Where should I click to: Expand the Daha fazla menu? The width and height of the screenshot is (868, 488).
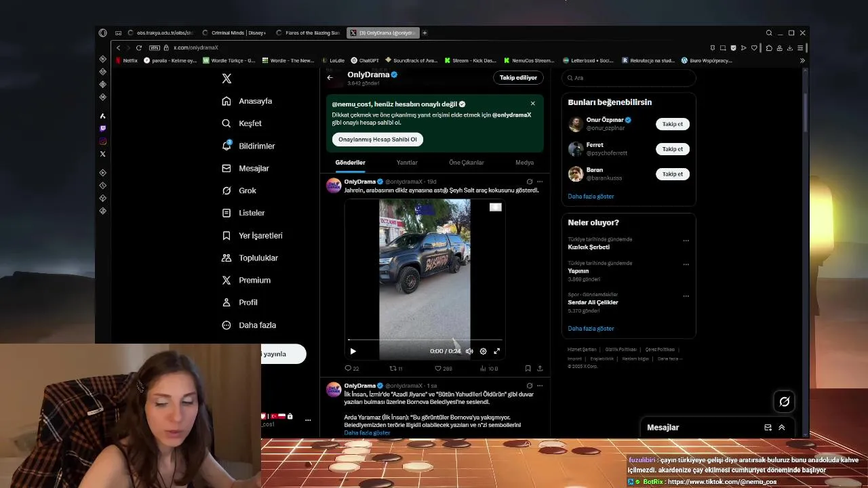click(x=249, y=325)
